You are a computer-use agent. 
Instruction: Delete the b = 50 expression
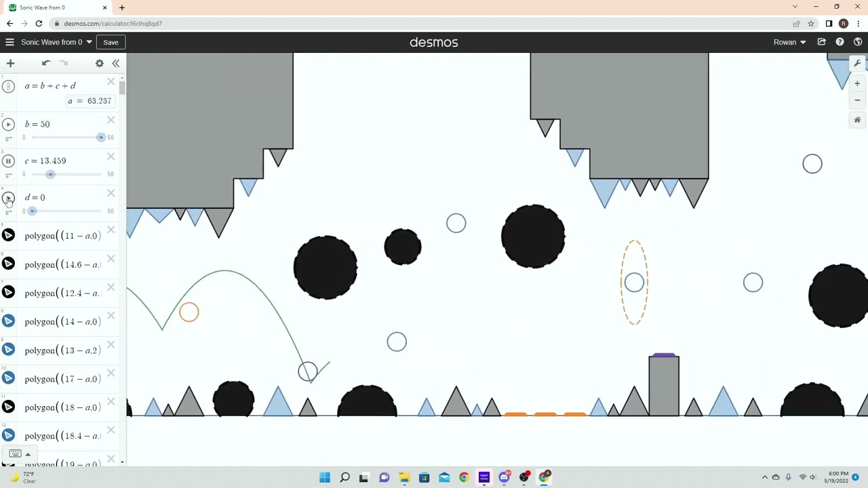tap(111, 120)
